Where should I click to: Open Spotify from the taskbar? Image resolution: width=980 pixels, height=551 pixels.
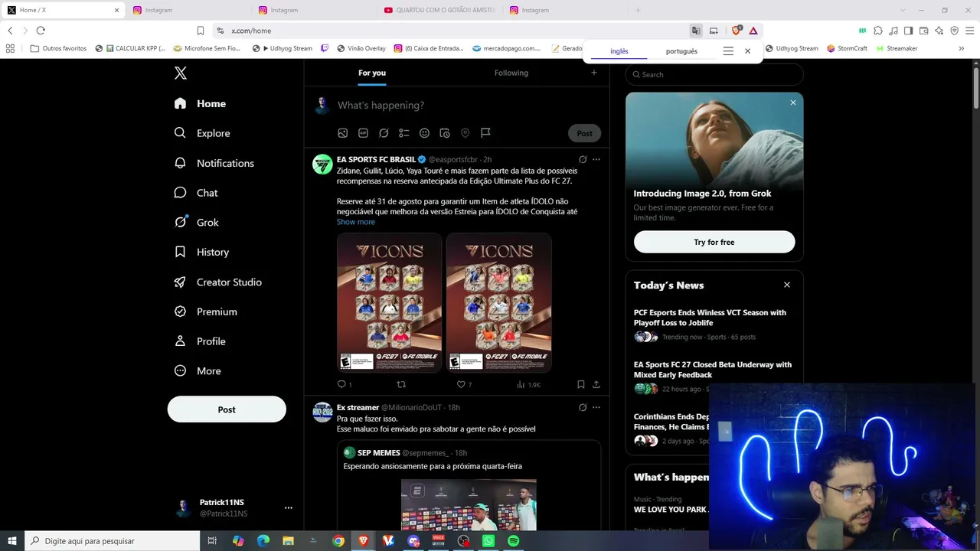click(514, 541)
